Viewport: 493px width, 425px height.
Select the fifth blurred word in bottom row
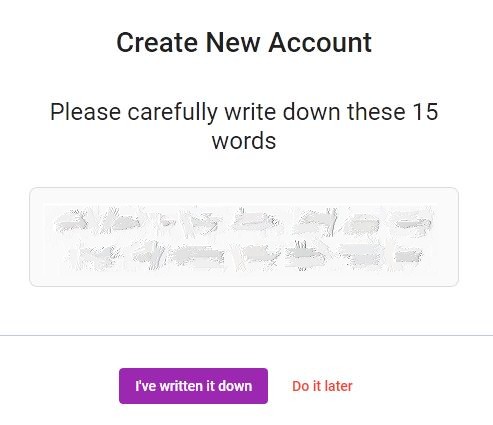[x=305, y=255]
